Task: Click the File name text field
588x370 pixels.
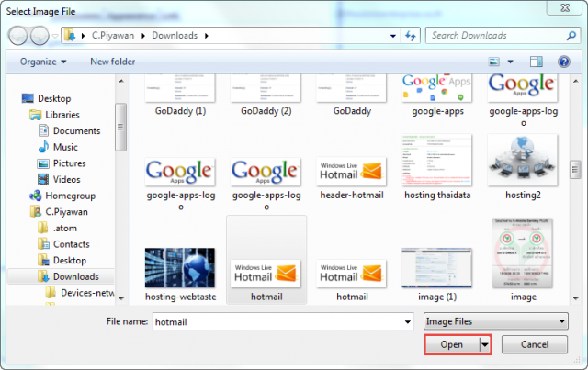Action: (x=277, y=321)
